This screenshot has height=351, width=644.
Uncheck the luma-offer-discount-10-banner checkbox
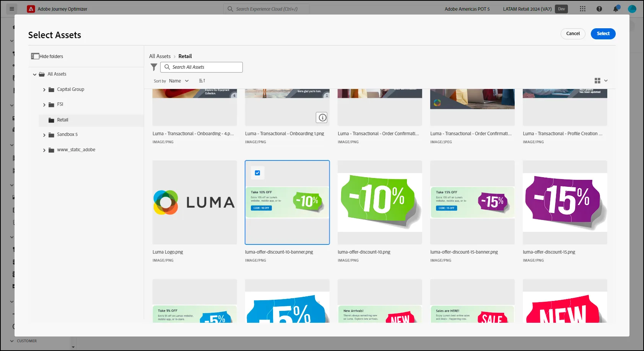tap(257, 173)
